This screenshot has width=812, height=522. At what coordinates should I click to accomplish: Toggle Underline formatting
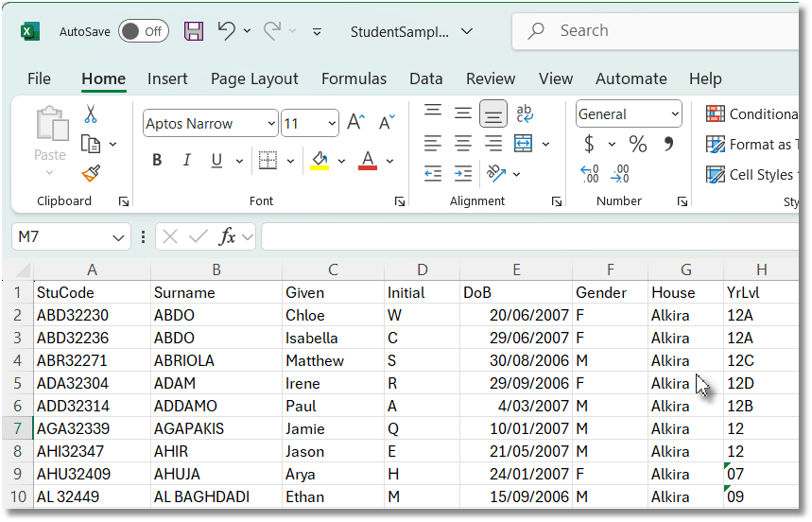click(x=217, y=161)
